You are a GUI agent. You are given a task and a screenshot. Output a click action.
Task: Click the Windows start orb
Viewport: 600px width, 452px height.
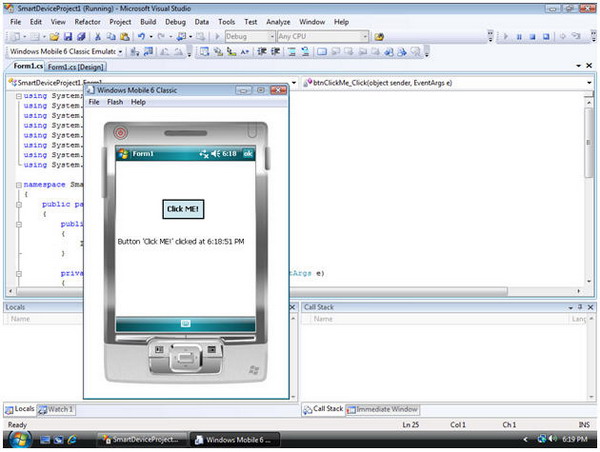click(20, 439)
